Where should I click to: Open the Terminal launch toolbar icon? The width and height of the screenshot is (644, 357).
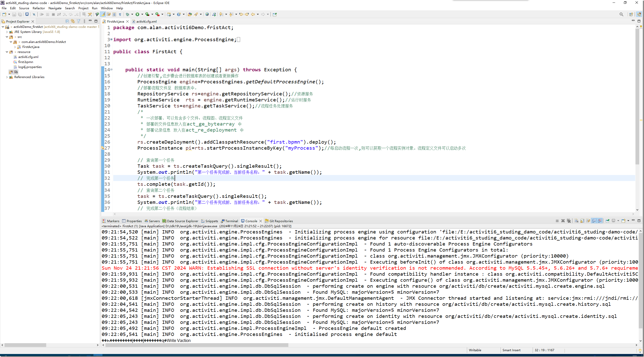coord(27,14)
